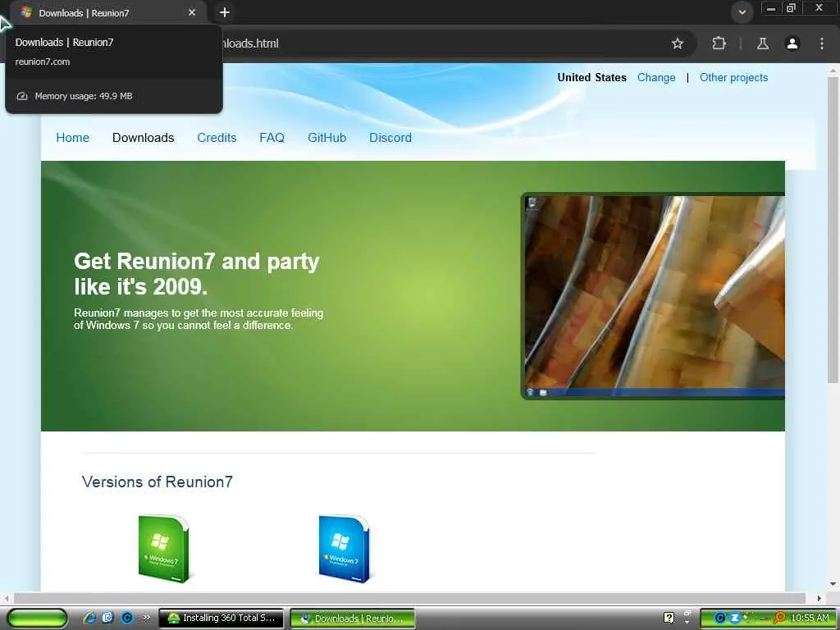
Task: Click the scroll right arrow
Action: [x=819, y=598]
